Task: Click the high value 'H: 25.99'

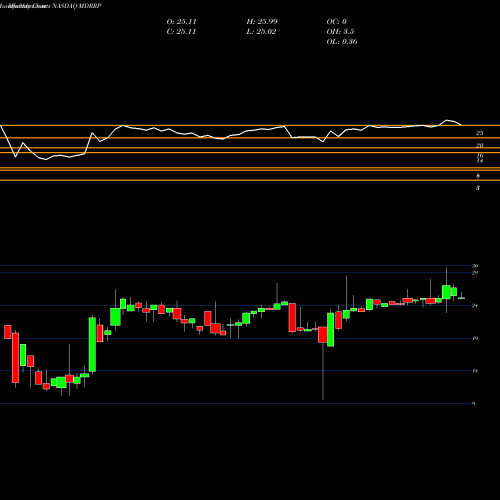Action: (x=262, y=21)
